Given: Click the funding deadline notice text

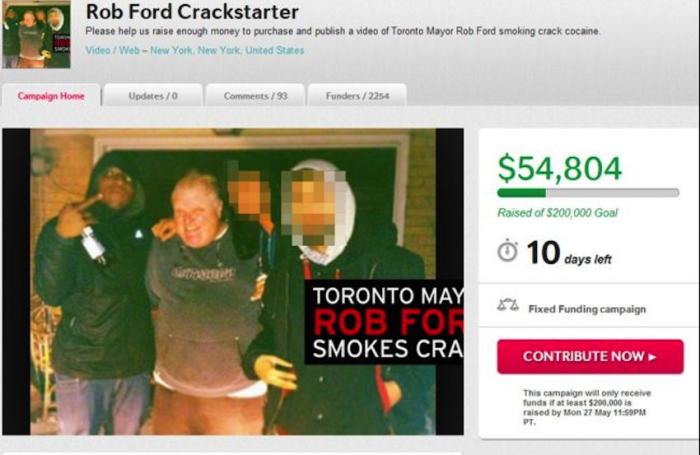Looking at the screenshot, I should click(x=587, y=407).
